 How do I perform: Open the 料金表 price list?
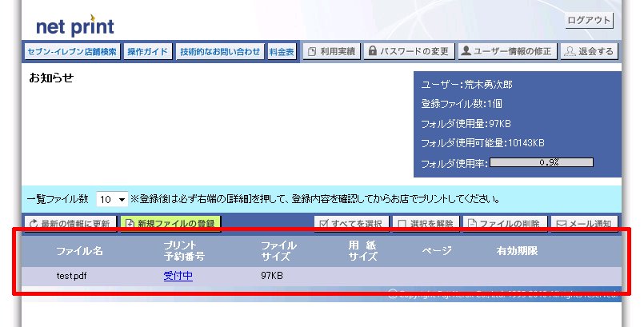(281, 51)
